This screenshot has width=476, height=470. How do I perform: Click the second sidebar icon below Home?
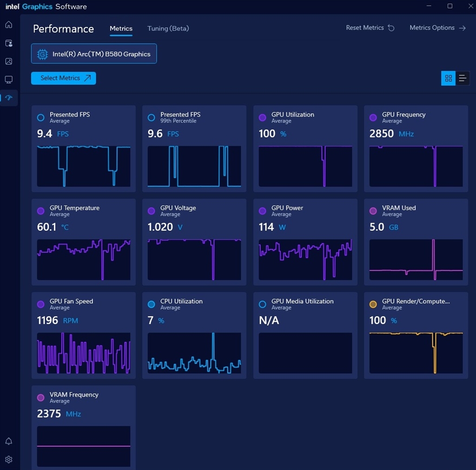click(9, 43)
